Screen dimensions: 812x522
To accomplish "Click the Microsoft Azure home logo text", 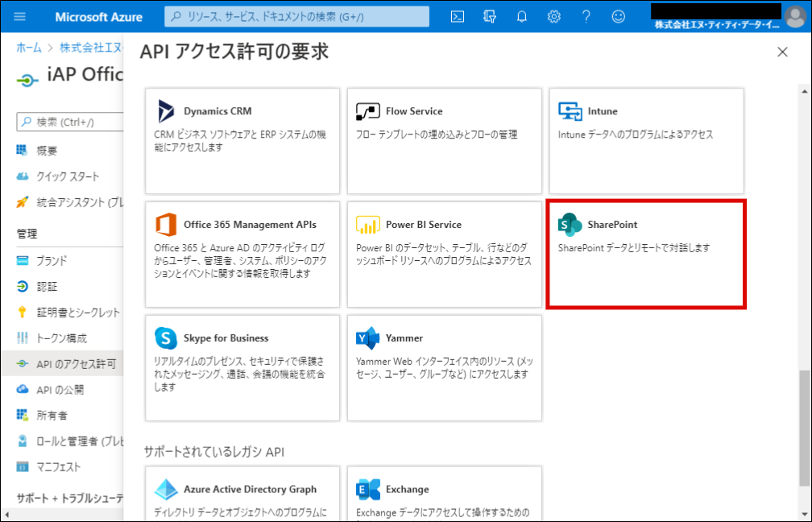I will click(98, 17).
